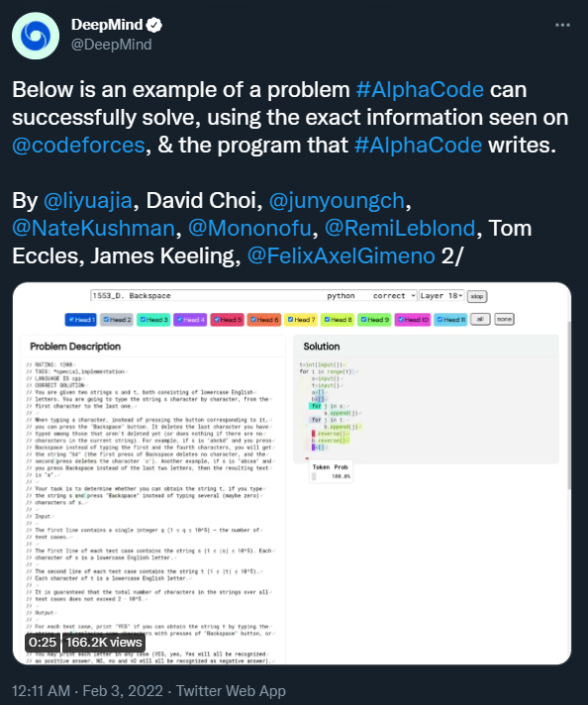Select the all heads button

[480, 319]
